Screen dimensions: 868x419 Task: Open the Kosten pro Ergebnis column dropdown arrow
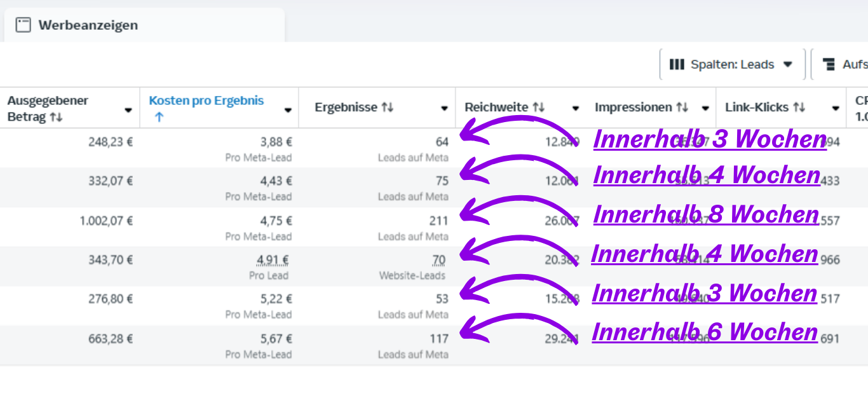pyautogui.click(x=288, y=109)
